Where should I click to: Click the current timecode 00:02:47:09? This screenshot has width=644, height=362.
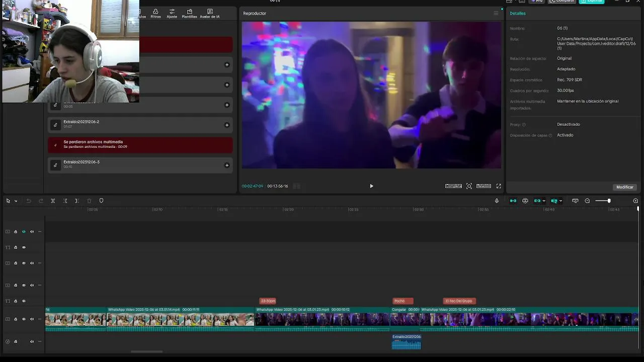pos(252,186)
